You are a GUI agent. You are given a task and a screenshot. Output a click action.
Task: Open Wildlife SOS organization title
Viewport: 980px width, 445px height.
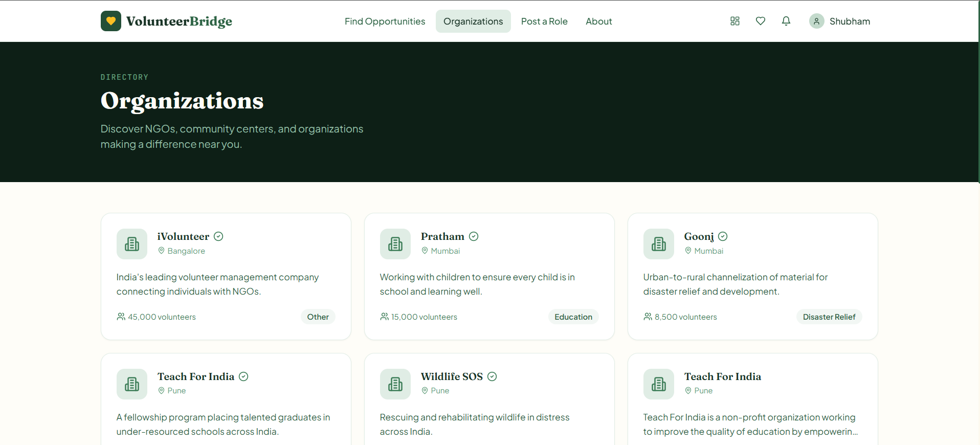pos(452,376)
